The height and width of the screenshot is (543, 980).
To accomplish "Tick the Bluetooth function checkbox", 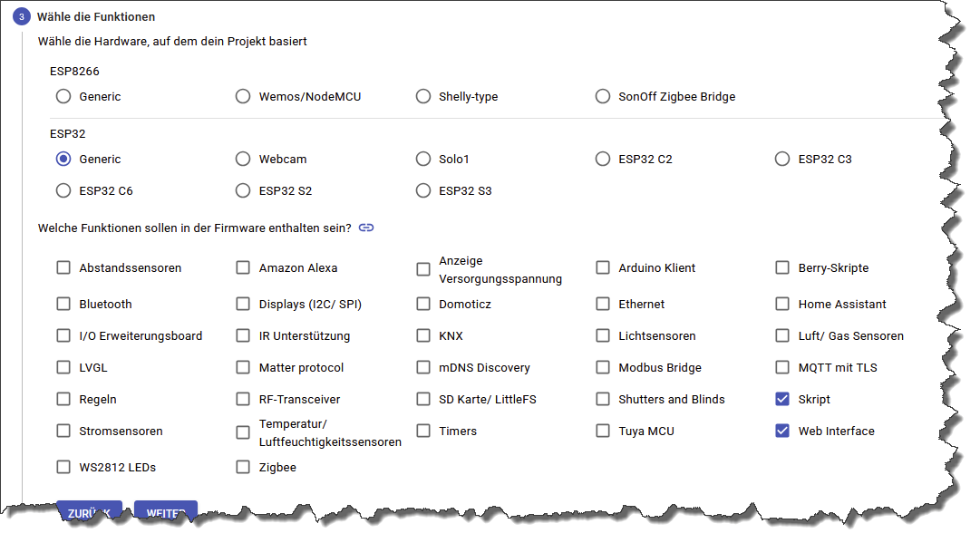I will (x=63, y=304).
